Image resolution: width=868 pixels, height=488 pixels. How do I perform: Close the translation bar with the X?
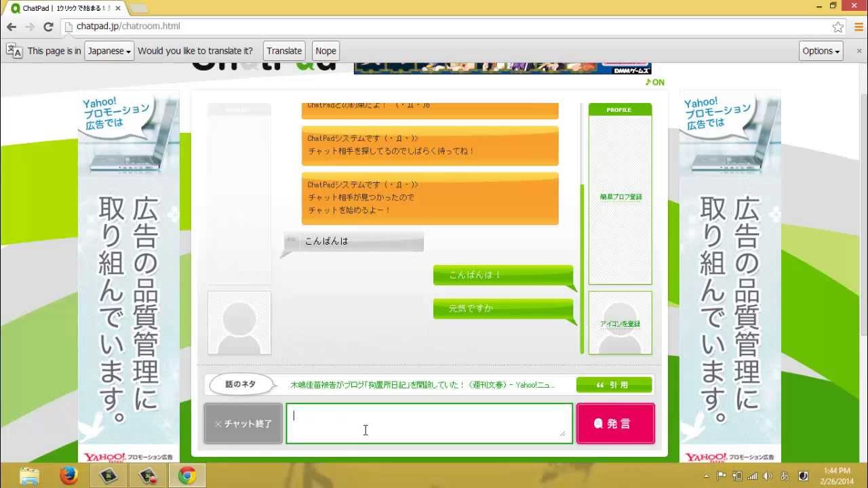coord(859,51)
